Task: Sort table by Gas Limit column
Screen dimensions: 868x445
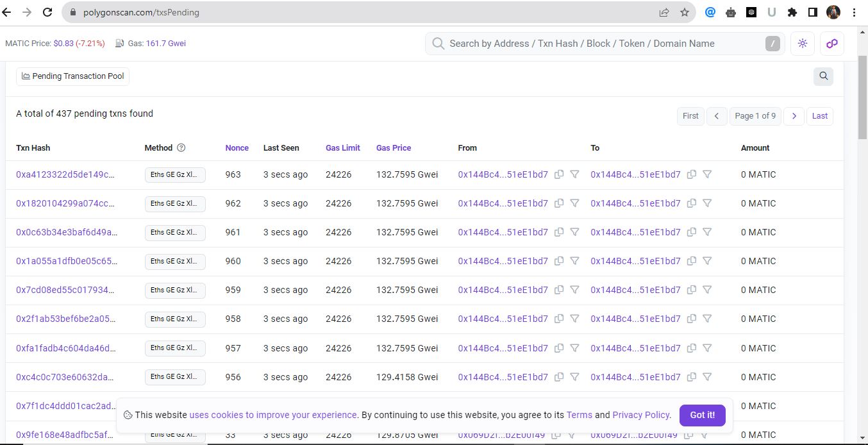Action: tap(342, 147)
